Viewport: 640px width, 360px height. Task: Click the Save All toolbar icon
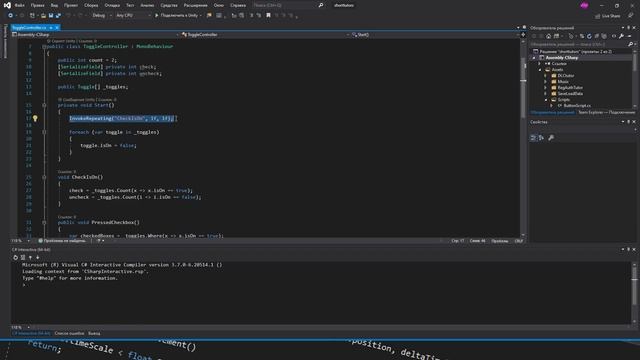(58, 16)
